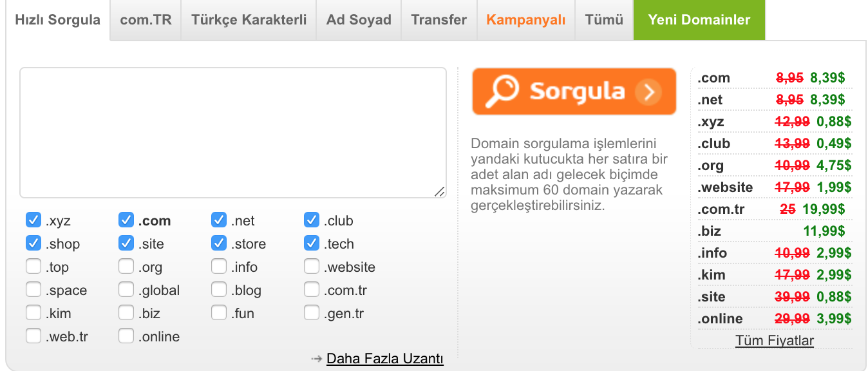The width and height of the screenshot is (868, 371).
Task: View all prices via Tüm Fiyatlar
Action: click(775, 341)
